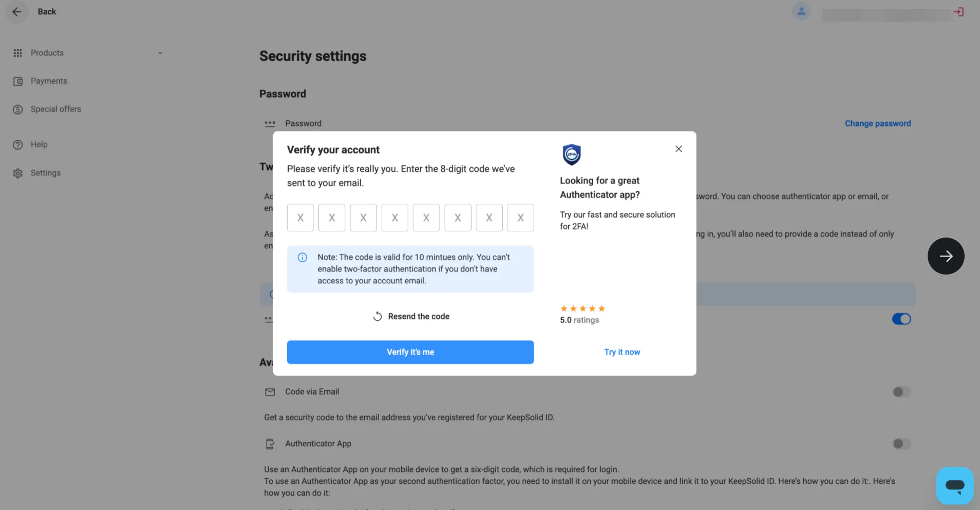
Task: Click the Try it now link
Action: click(622, 352)
